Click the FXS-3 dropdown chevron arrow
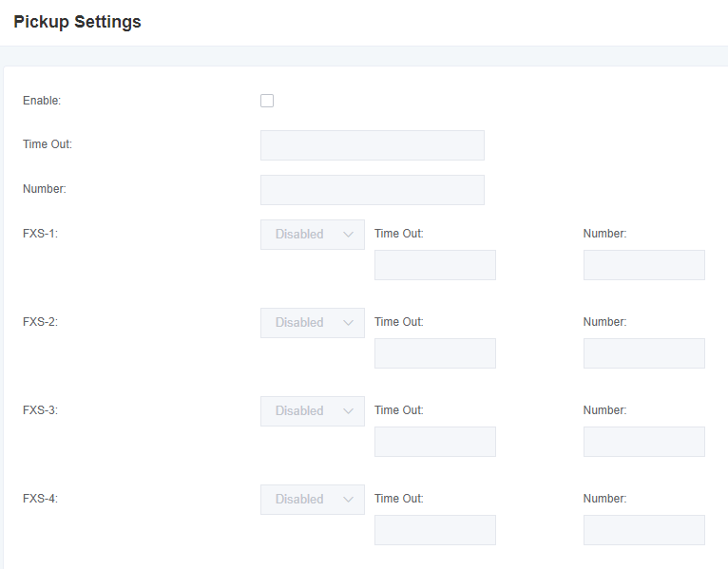Viewport: 728px width, 569px height. [348, 411]
